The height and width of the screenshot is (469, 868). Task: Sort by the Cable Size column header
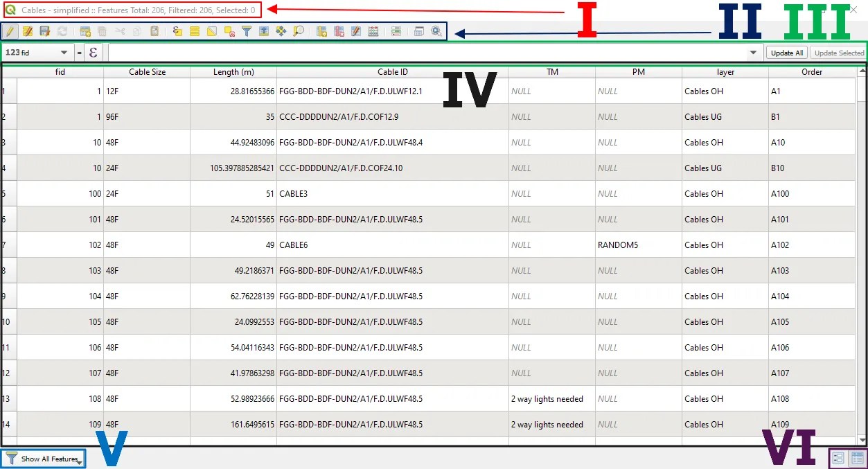(x=147, y=71)
